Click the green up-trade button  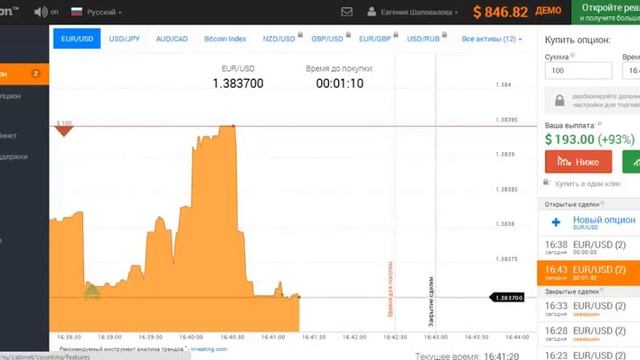[631, 162]
